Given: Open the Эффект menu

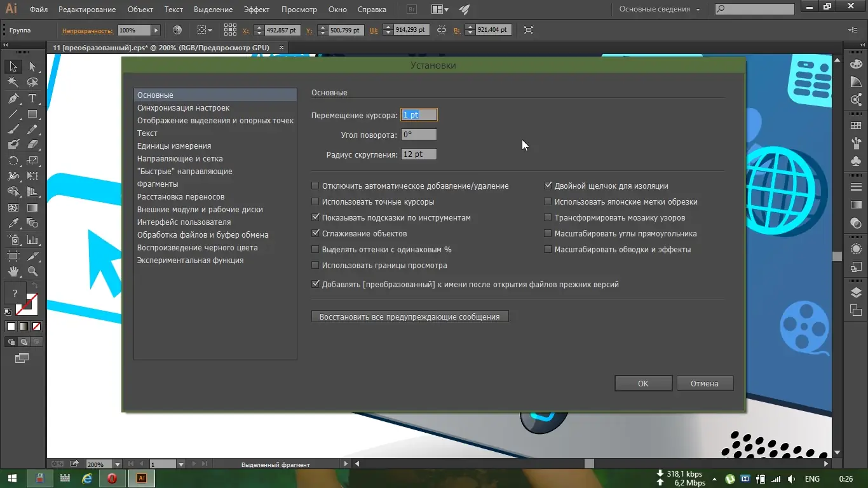Looking at the screenshot, I should [257, 10].
